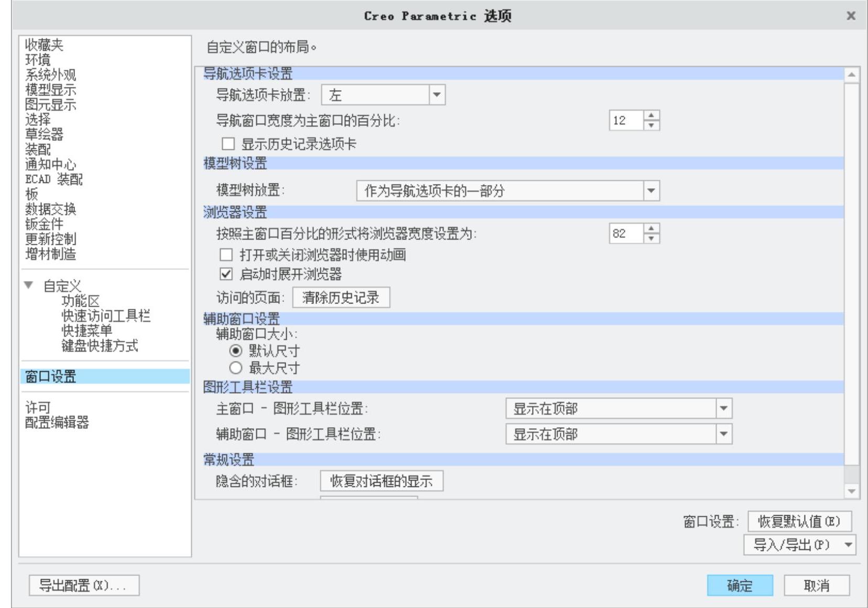The image size is (868, 608).
Task: Open 快速访问工具栏 customization
Action: (106, 316)
